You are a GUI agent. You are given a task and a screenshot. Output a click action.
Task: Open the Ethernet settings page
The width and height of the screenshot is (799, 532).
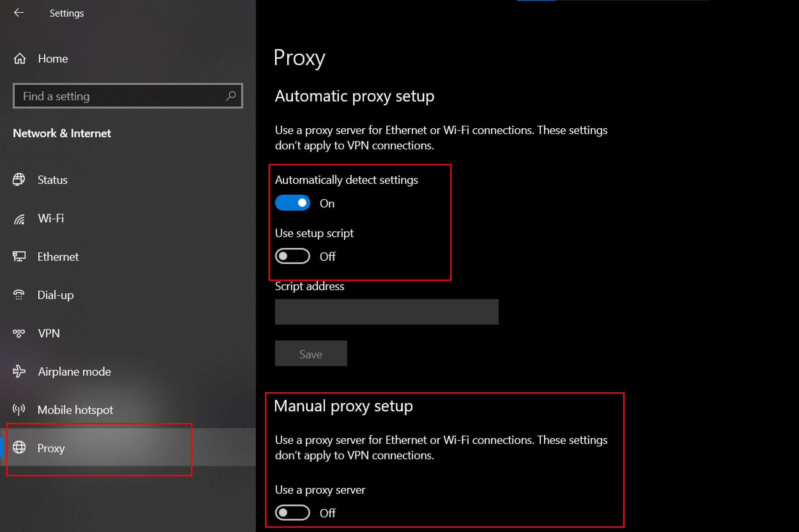click(58, 257)
